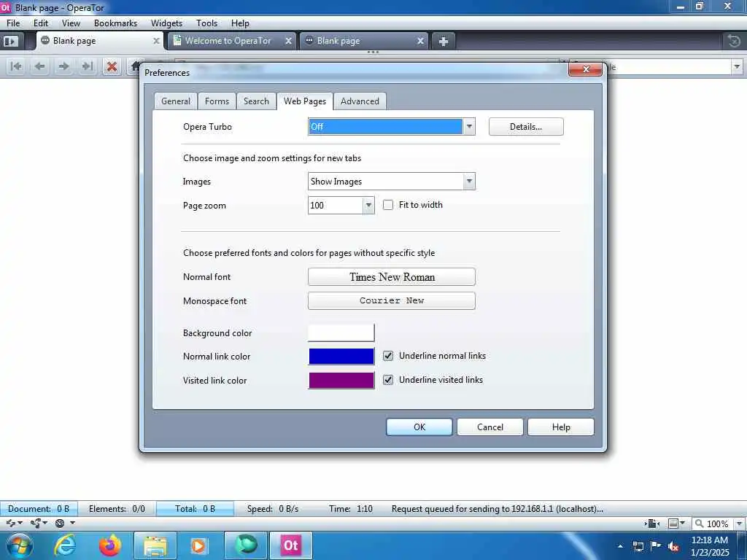
Task: Switch to the General tab
Action: click(x=176, y=101)
